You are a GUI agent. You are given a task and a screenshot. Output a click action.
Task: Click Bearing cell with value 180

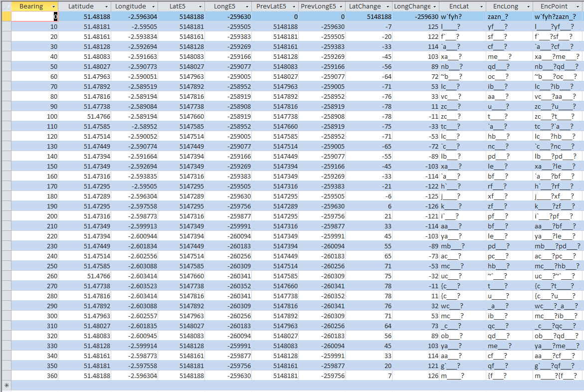pos(34,196)
